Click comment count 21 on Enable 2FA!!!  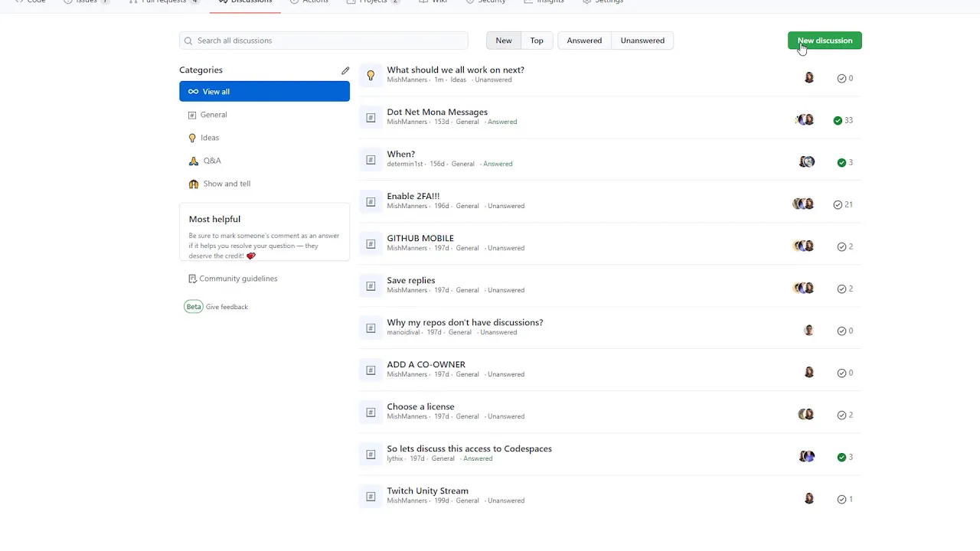pos(843,204)
